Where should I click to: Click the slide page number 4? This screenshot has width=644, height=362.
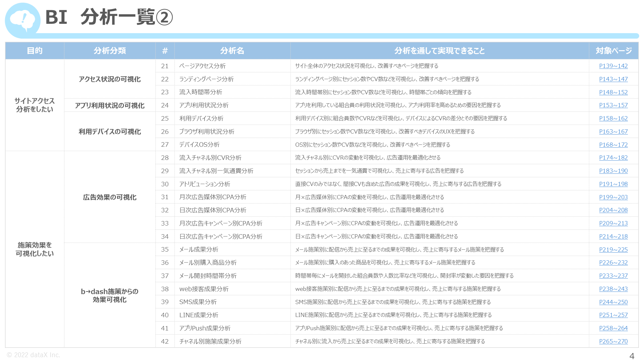(x=632, y=356)
